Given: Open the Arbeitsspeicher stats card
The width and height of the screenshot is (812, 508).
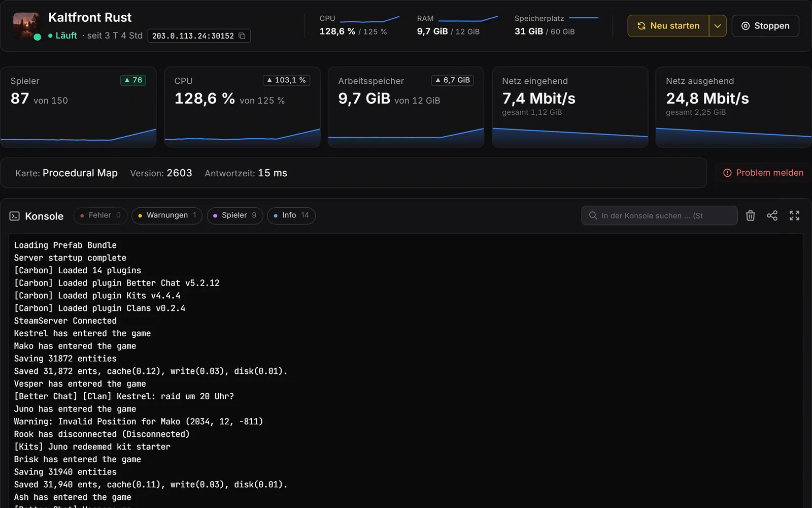Looking at the screenshot, I should click(x=406, y=107).
